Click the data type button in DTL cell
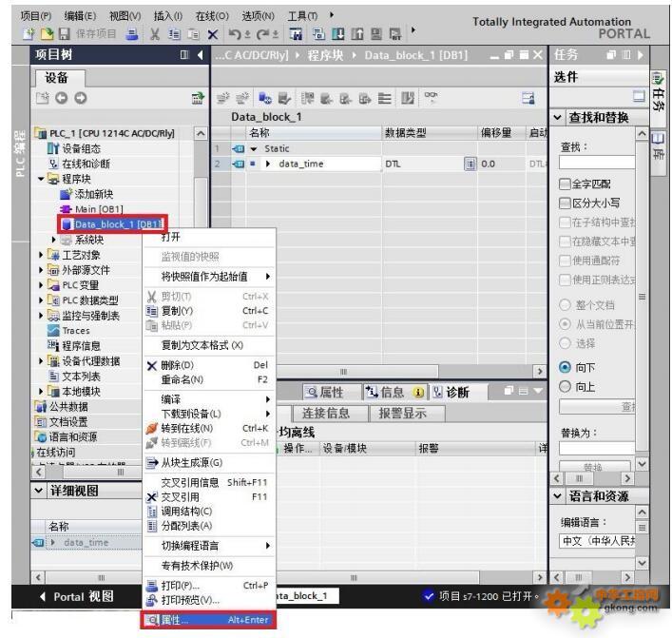The image size is (672, 638). [x=470, y=164]
